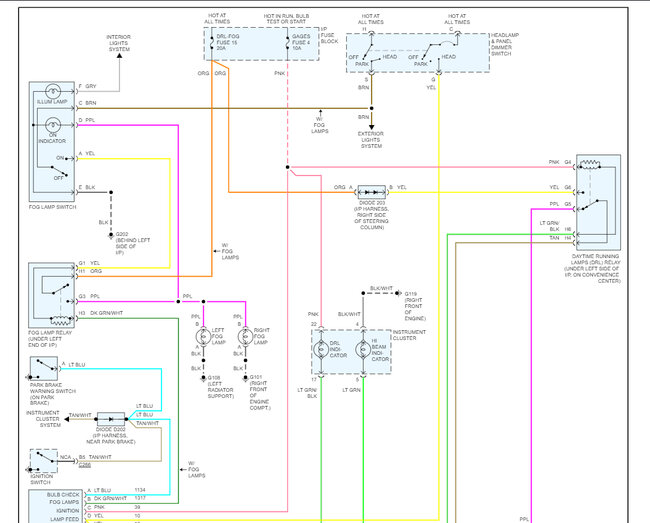Viewport: 650px width, 523px height.
Task: Click the DRL indicator bulb symbol
Action: (321, 349)
